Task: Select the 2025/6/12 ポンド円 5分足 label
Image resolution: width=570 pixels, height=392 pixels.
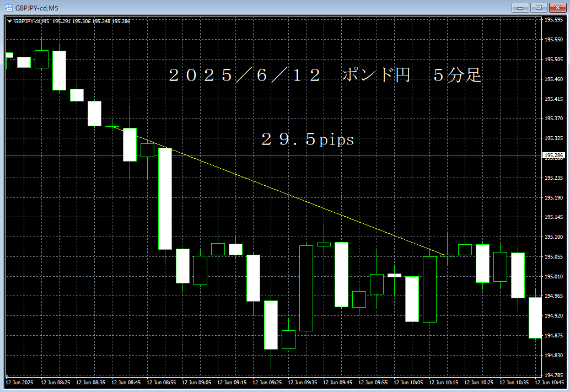Action: pos(325,76)
